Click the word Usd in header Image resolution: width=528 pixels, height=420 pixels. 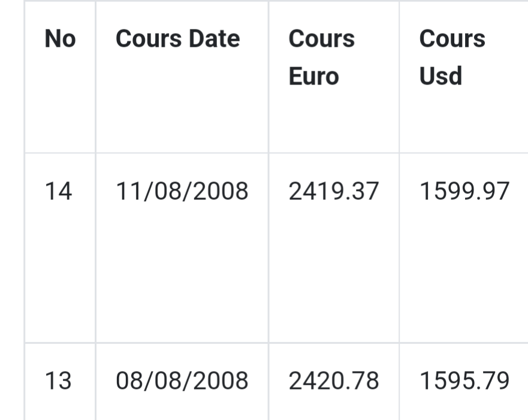coord(440,77)
